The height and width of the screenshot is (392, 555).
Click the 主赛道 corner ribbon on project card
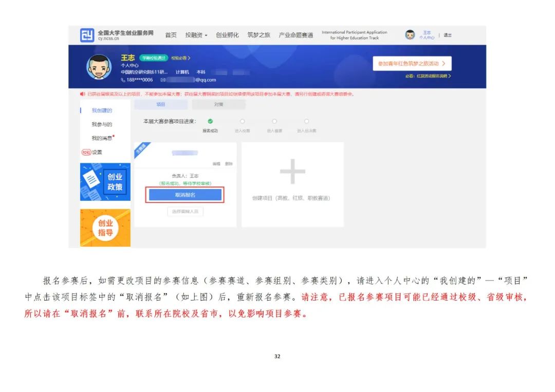(140, 149)
